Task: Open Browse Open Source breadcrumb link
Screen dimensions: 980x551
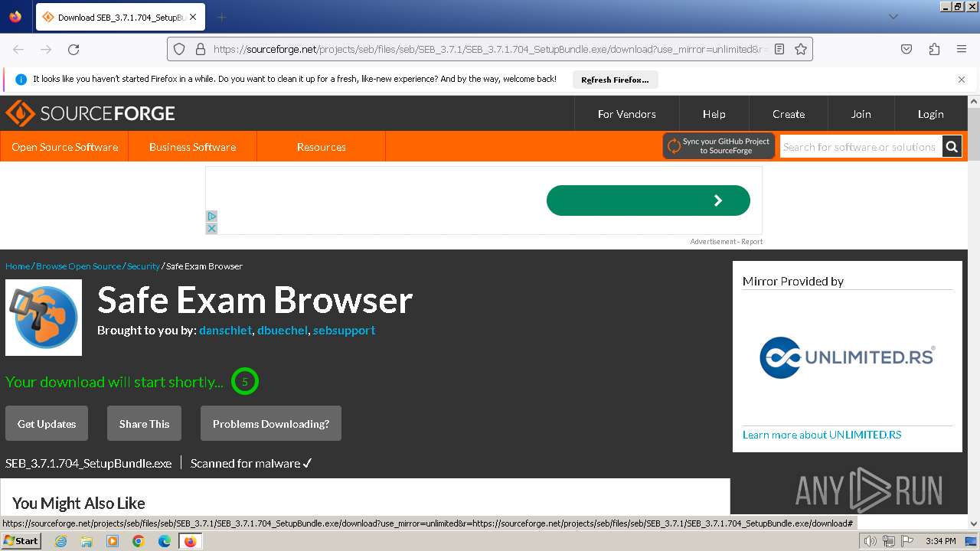Action: pyautogui.click(x=78, y=266)
